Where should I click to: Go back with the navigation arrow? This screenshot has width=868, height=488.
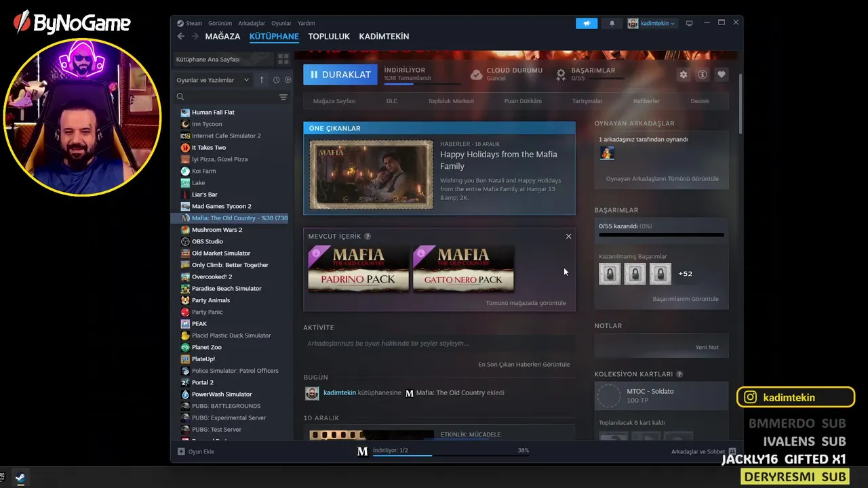click(x=180, y=37)
